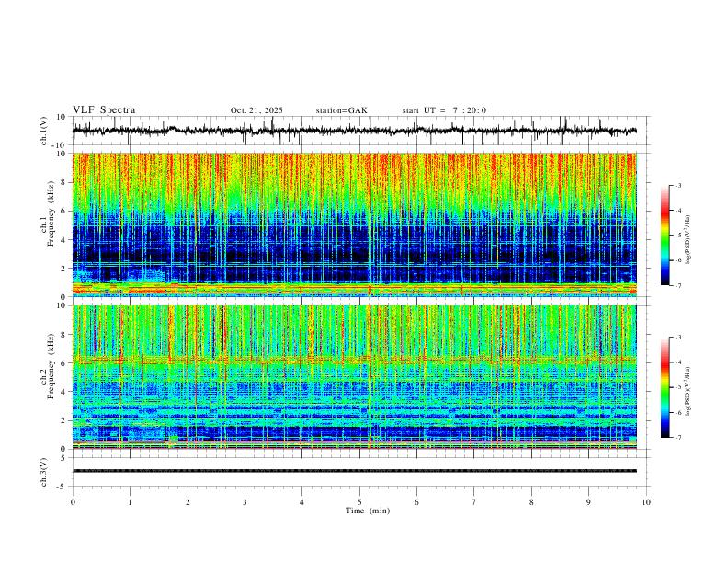The image size is (728, 563).
Task: Click time axis tick label "9"
Action: coord(588,502)
